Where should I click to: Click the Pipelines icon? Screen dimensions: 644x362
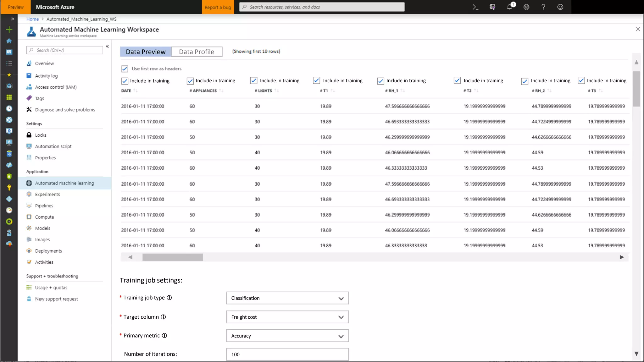tap(29, 206)
